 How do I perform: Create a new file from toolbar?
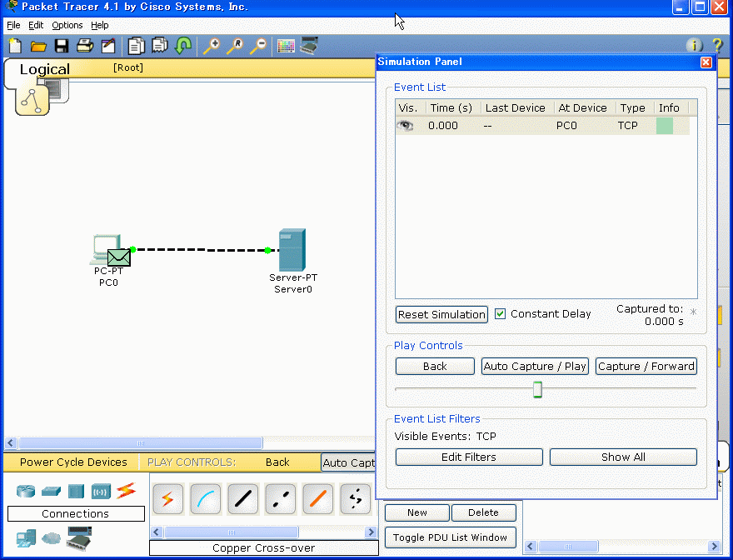point(15,46)
